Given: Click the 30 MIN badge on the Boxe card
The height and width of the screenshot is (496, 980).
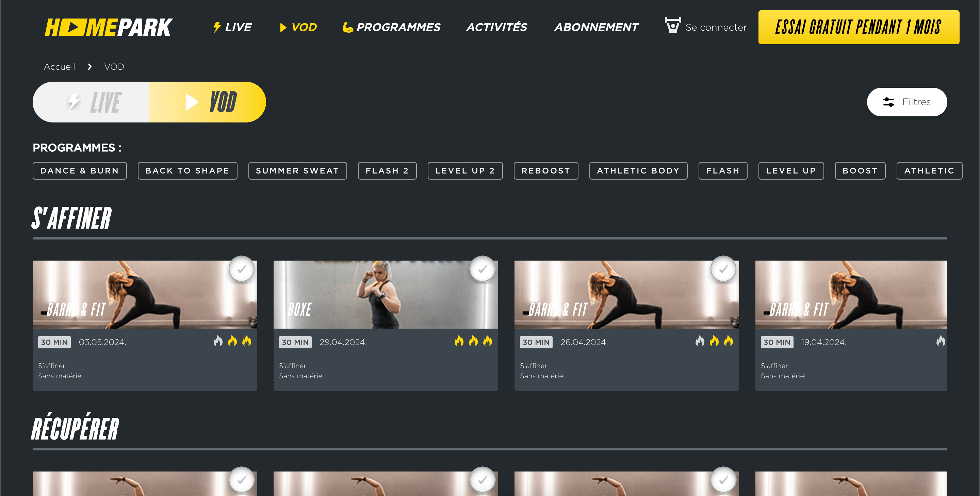Looking at the screenshot, I should coord(295,342).
